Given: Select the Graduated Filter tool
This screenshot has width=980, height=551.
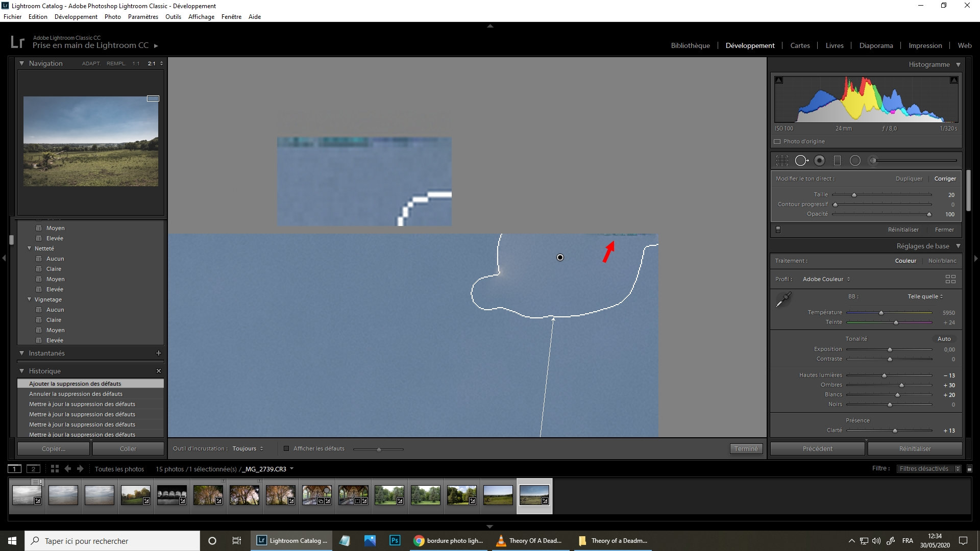Looking at the screenshot, I should 837,161.
